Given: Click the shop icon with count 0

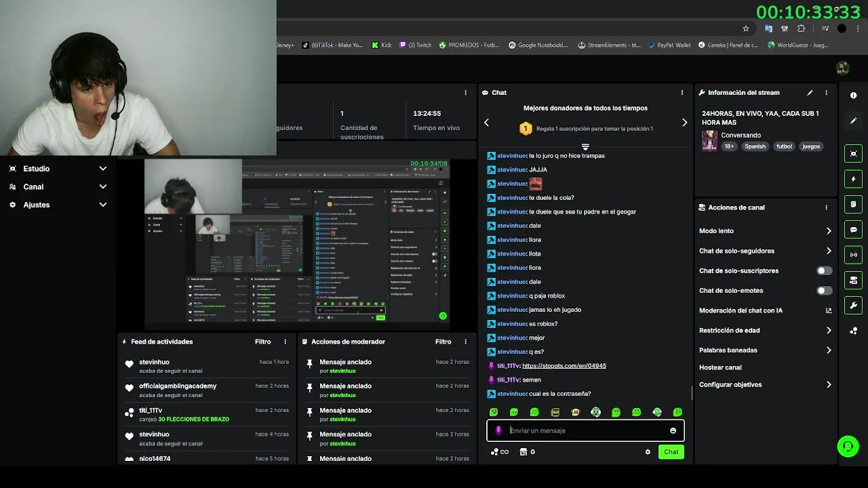Looking at the screenshot, I should coord(523,452).
